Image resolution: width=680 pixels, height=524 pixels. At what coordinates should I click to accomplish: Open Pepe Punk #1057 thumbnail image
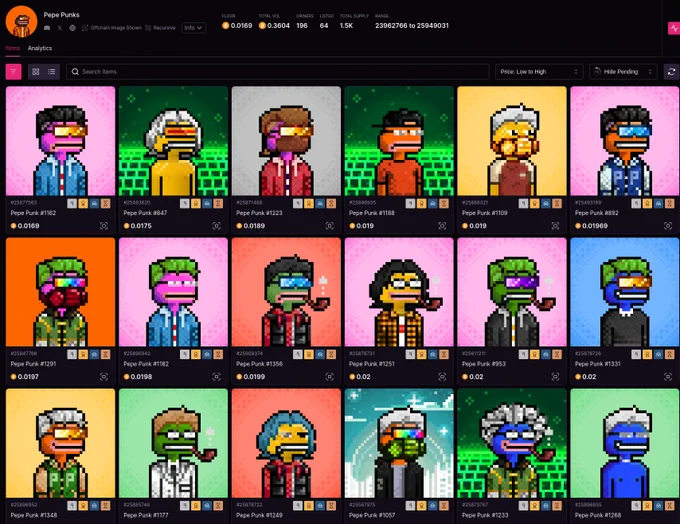coord(399,443)
